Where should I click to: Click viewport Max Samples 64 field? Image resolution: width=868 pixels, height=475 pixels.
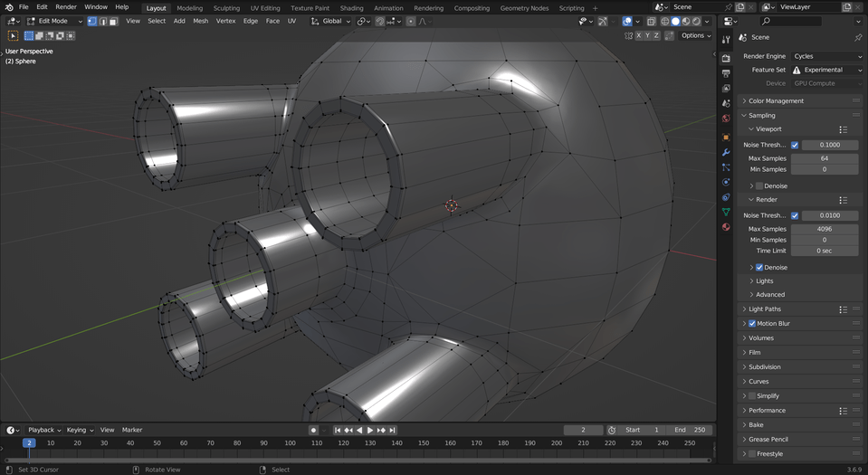click(825, 158)
